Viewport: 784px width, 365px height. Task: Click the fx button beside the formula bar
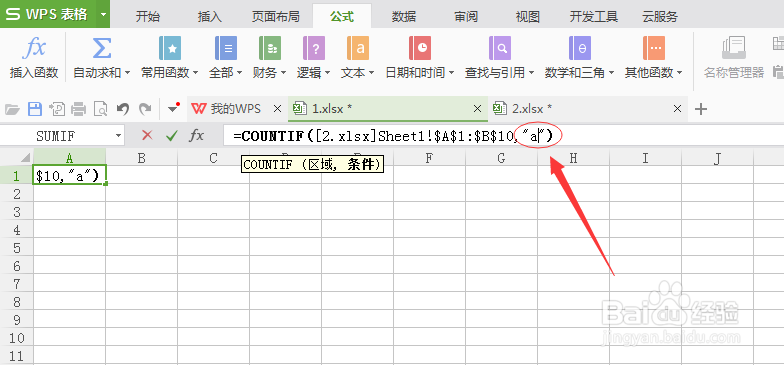196,135
